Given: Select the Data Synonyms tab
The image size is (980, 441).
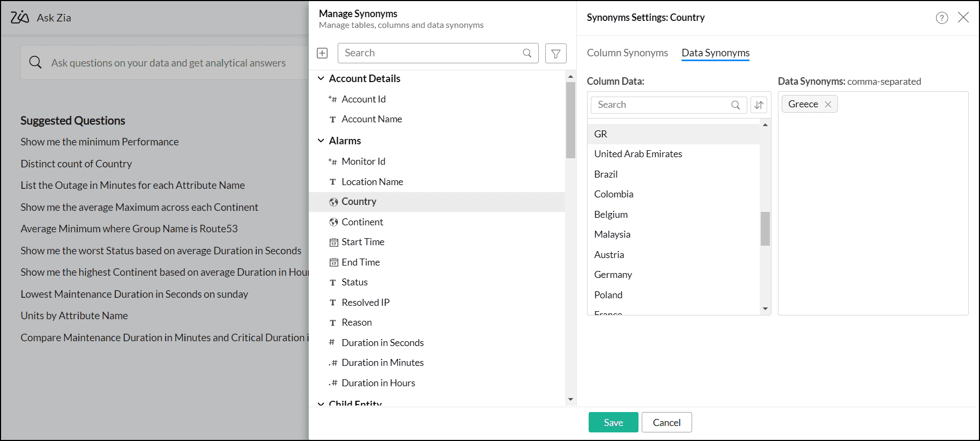Looking at the screenshot, I should point(715,53).
